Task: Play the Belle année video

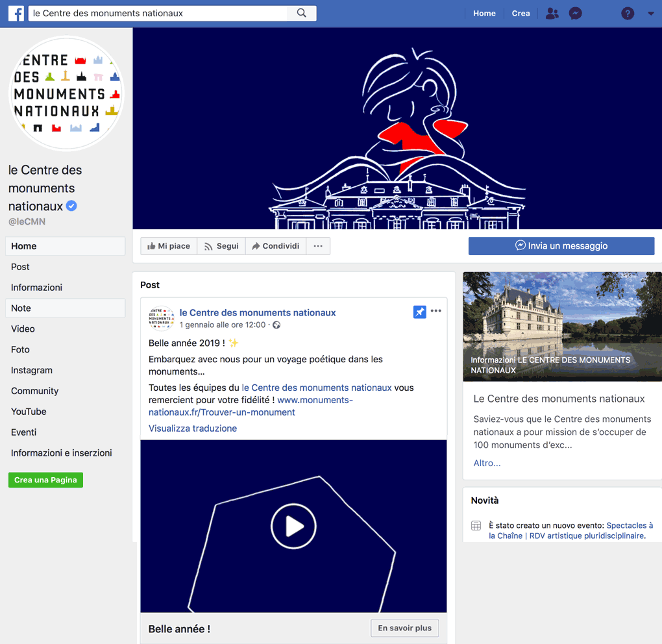Action: [293, 526]
